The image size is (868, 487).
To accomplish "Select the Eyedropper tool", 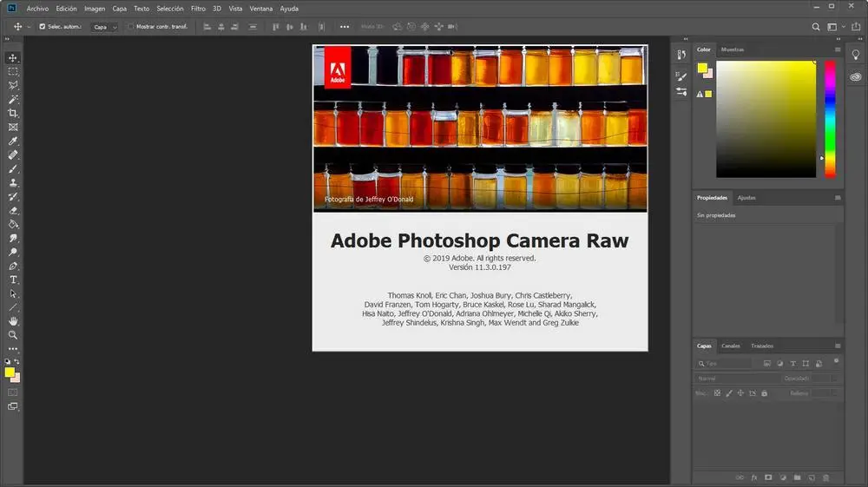I will click(x=13, y=141).
